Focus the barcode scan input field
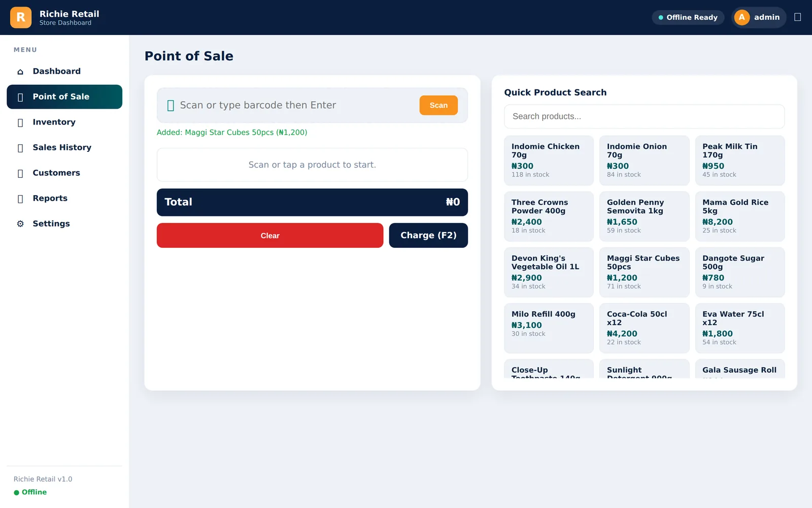 296,105
